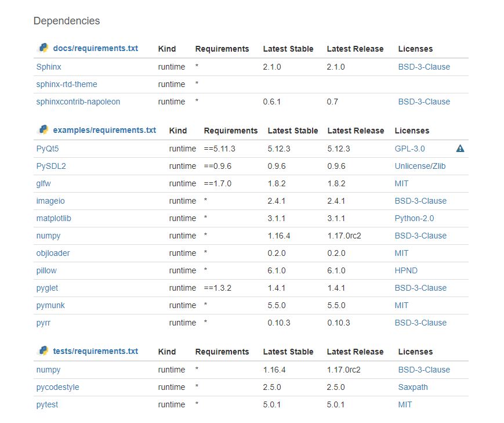The width and height of the screenshot is (504, 423).
Task: Open the PySDL2 package link
Action: point(51,166)
